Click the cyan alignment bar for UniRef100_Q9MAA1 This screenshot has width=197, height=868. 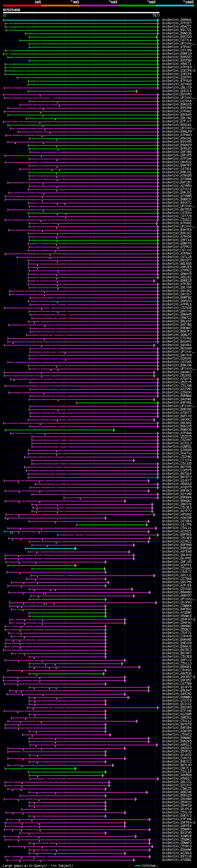(x=81, y=20)
